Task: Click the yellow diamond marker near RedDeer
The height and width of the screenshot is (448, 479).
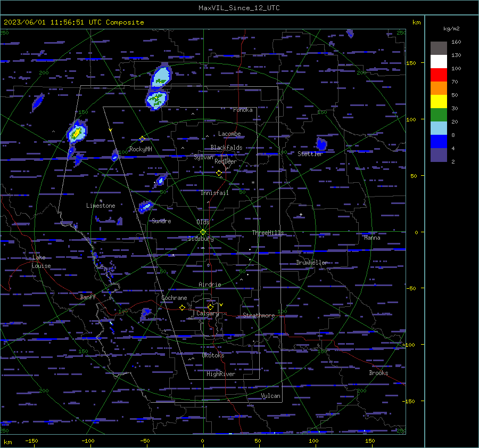Action: tap(219, 173)
